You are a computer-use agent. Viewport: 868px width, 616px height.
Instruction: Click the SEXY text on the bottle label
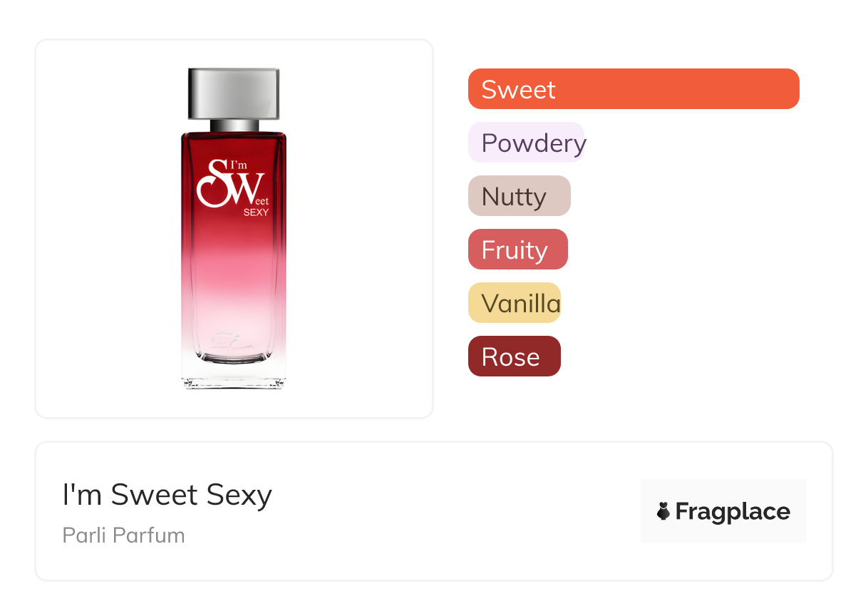click(x=256, y=212)
